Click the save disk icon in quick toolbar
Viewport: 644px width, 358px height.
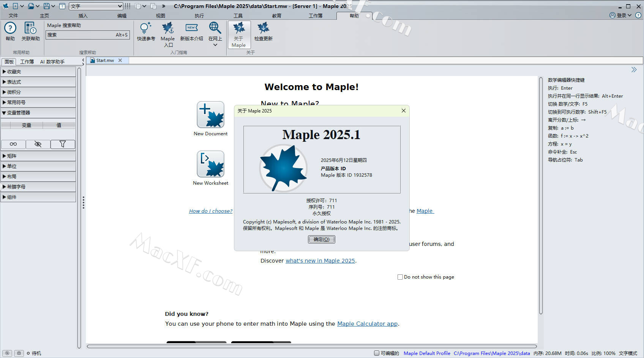point(46,6)
